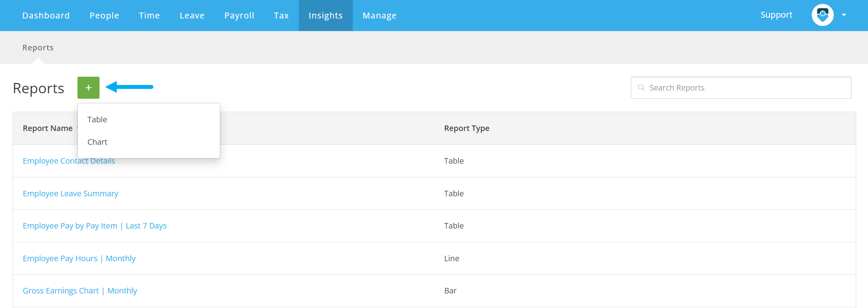
Task: Open the Leave tab
Action: point(192,15)
